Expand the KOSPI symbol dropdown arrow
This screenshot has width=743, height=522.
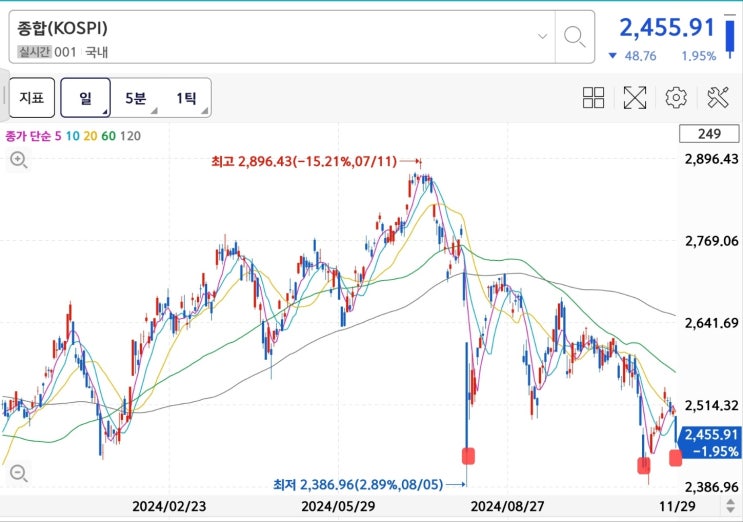click(x=543, y=36)
